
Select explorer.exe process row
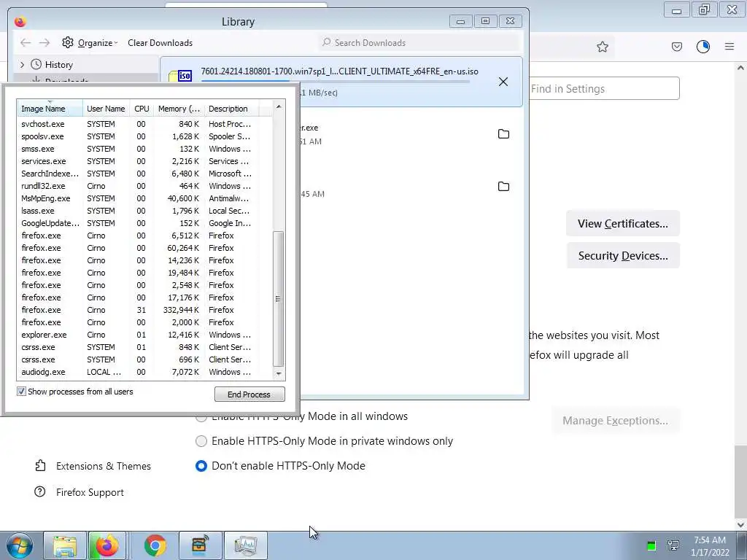[144, 334]
